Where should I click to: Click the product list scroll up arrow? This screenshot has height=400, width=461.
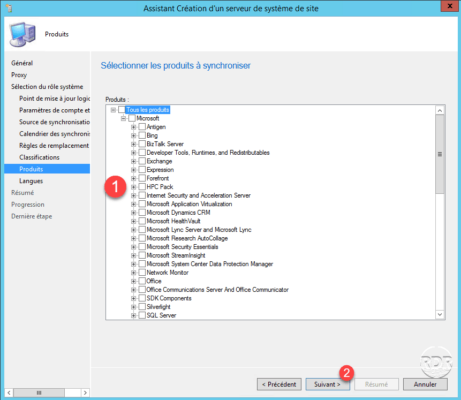point(440,110)
